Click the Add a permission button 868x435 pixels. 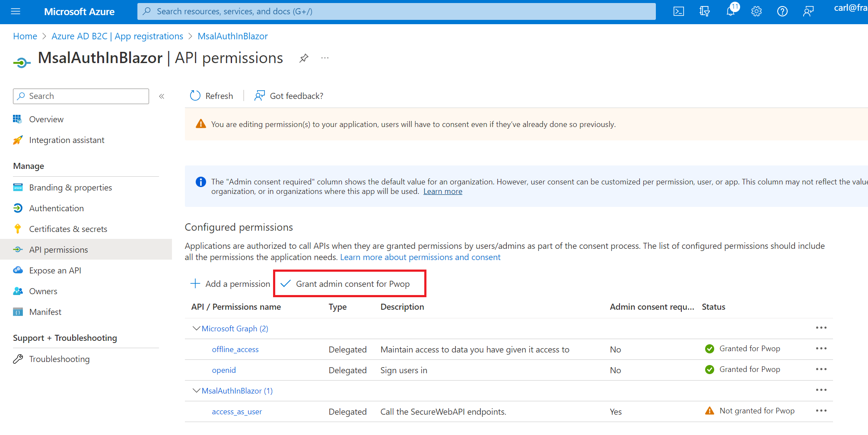tap(230, 283)
